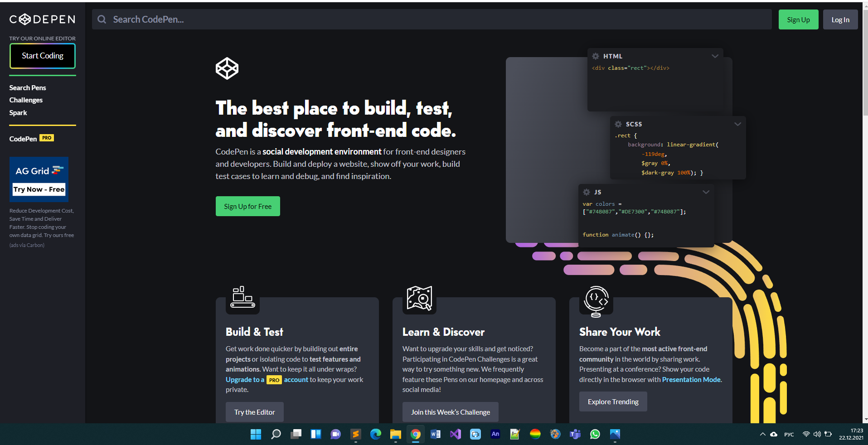The height and width of the screenshot is (445, 868).
Task: Follow the Presentation Mode link
Action: click(x=691, y=380)
